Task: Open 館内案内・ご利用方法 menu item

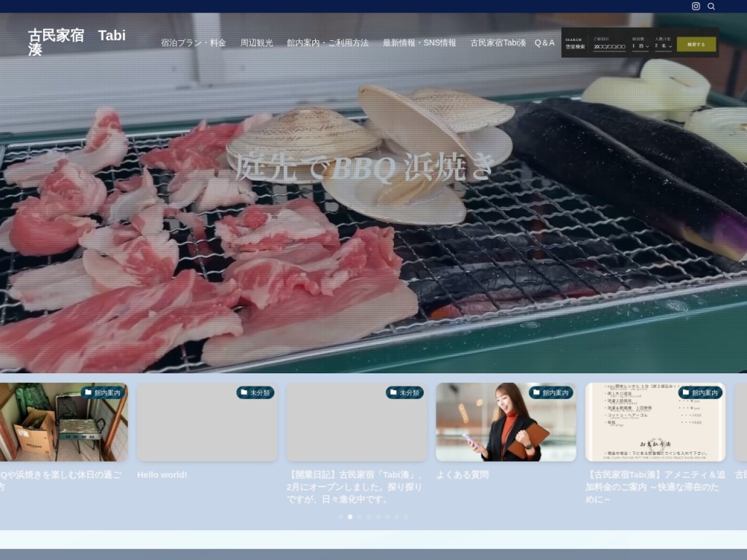Action: pos(328,43)
